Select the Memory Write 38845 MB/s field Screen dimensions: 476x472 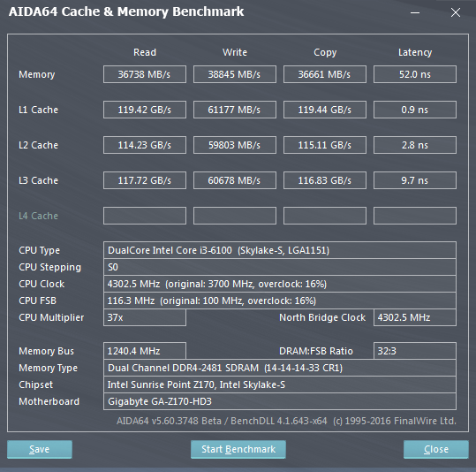click(235, 74)
